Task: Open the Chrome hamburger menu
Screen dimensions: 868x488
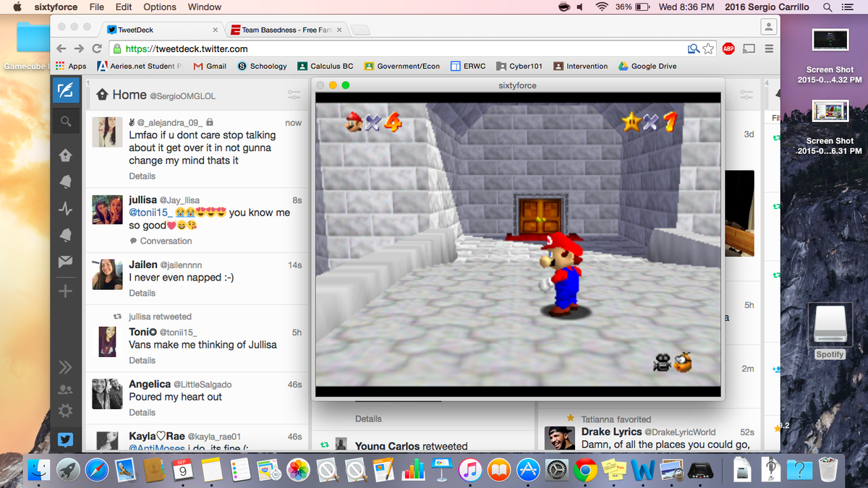Action: 768,48
